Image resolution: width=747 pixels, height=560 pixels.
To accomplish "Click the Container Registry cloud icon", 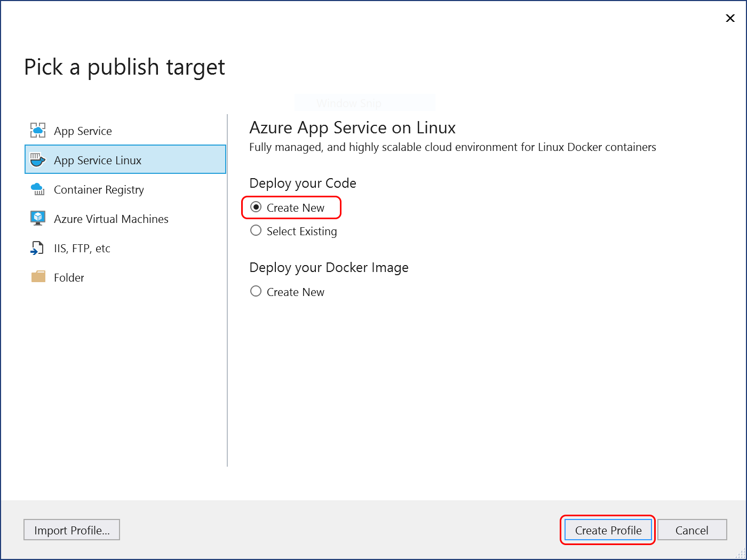I will tap(37, 189).
